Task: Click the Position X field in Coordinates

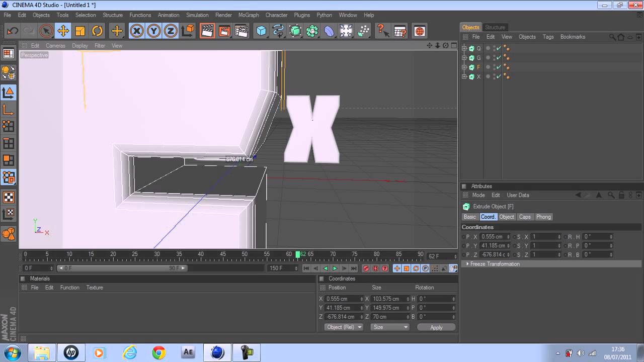Action: tap(344, 299)
